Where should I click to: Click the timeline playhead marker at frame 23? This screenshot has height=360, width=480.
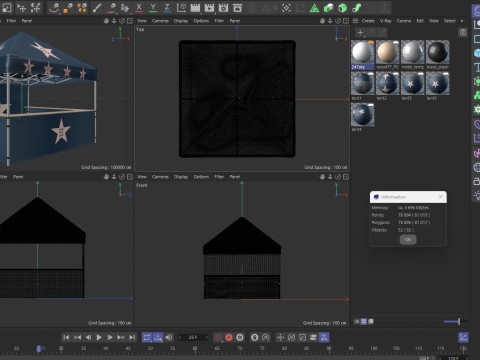click(39, 348)
